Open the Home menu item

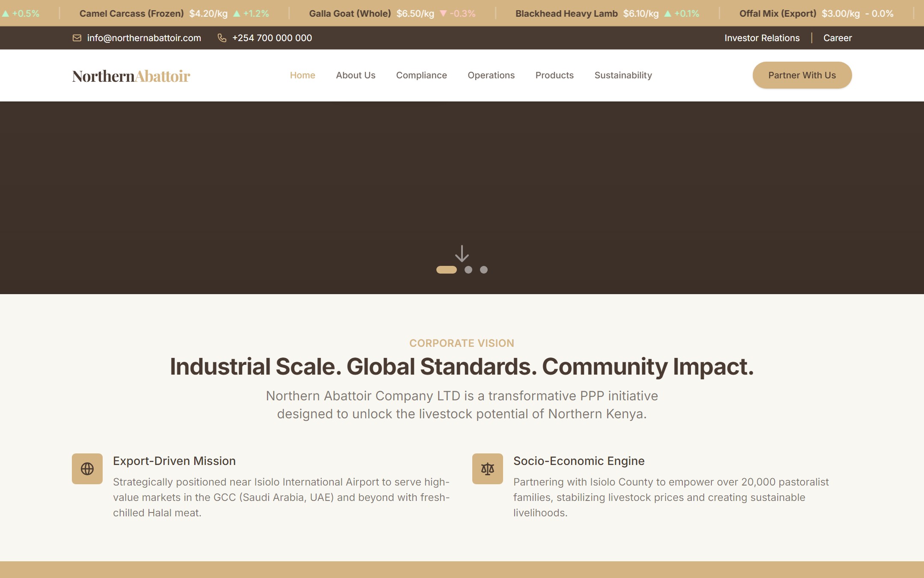click(302, 75)
